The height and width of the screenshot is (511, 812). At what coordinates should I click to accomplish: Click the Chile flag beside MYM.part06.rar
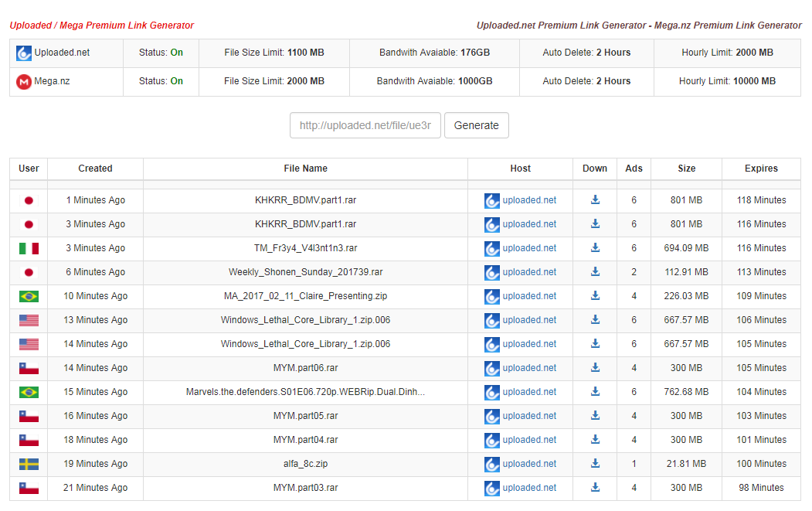pyautogui.click(x=29, y=367)
